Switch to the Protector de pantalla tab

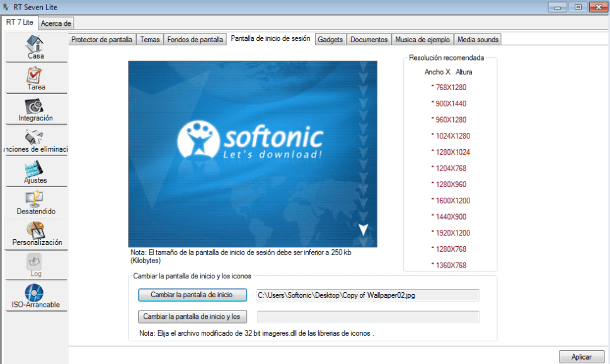point(101,40)
